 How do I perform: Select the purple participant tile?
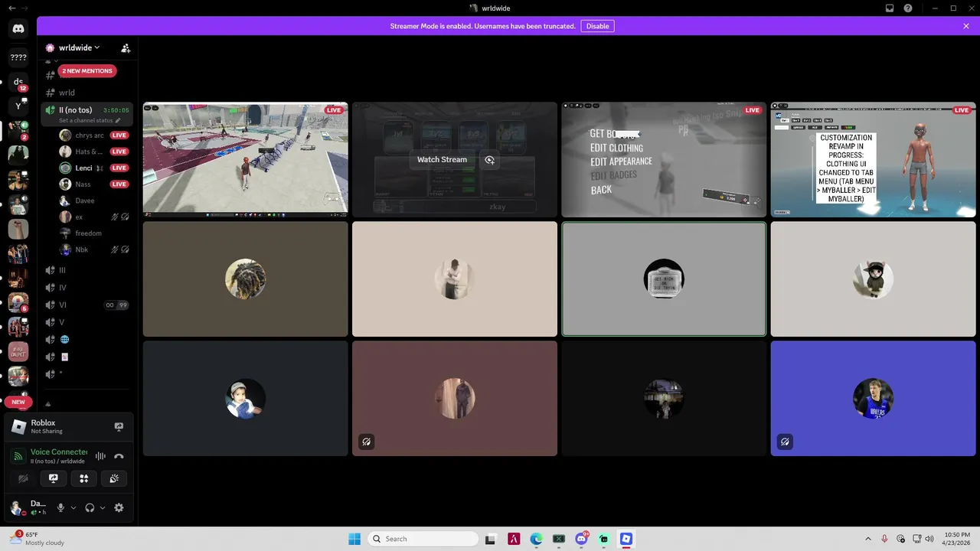[873, 398]
